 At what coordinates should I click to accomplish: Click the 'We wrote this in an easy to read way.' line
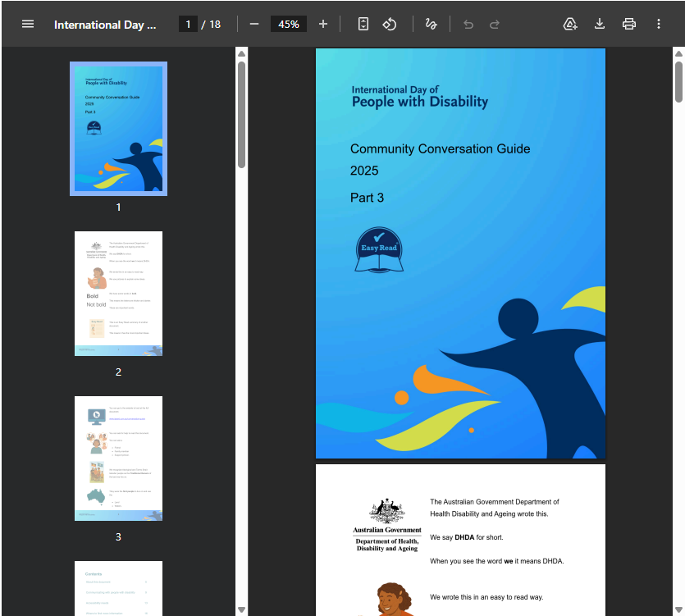click(x=486, y=597)
